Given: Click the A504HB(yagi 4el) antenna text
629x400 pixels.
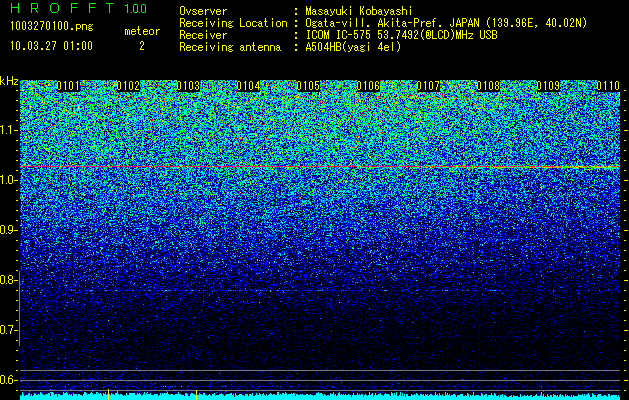Looking at the screenshot, I should click(353, 47).
